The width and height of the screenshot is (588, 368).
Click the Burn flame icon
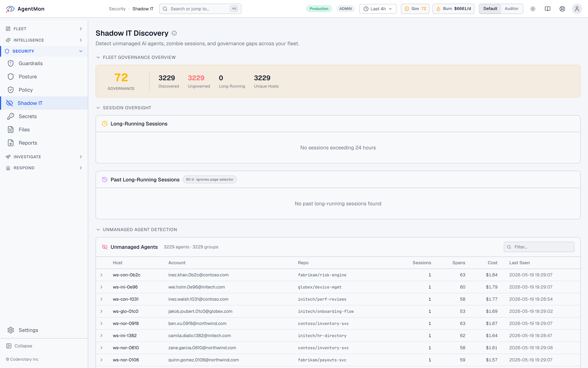pyautogui.click(x=438, y=9)
